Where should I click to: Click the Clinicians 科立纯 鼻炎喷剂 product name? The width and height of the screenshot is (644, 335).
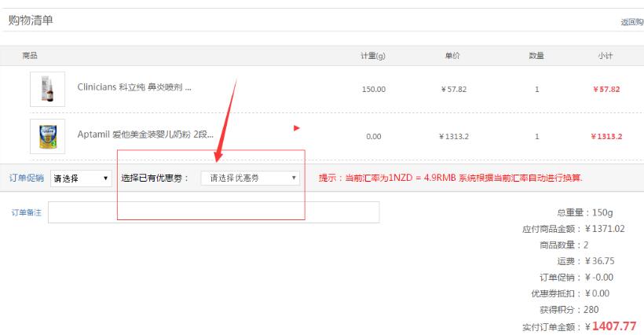coord(134,87)
